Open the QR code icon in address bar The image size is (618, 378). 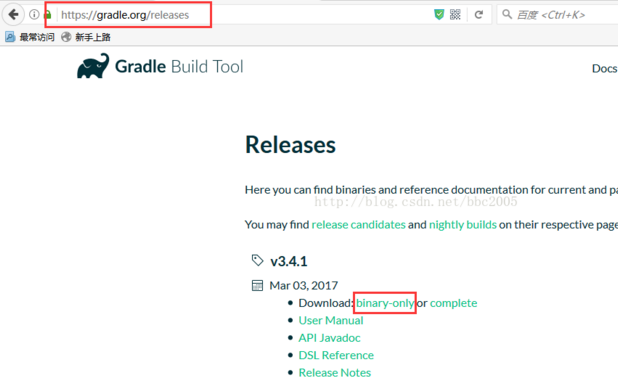pos(455,15)
